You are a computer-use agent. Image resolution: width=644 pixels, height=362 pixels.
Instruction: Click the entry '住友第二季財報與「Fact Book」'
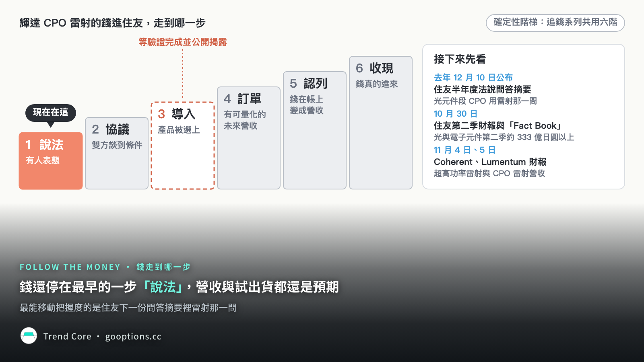click(497, 125)
